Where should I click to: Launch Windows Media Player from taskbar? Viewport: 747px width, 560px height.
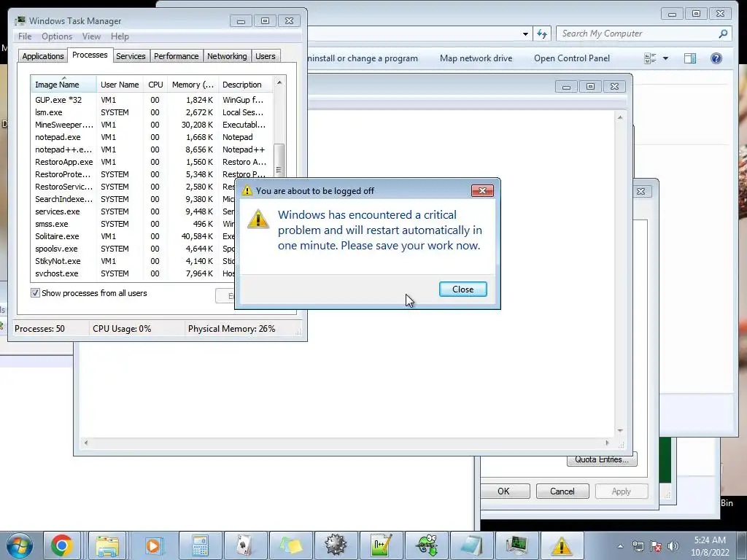[x=153, y=545]
